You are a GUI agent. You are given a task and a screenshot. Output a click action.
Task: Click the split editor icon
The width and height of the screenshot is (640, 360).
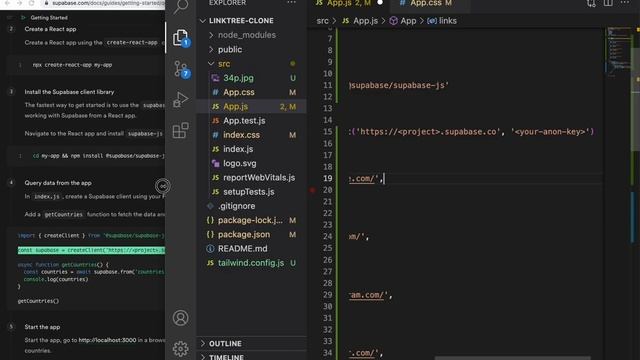click(x=608, y=3)
